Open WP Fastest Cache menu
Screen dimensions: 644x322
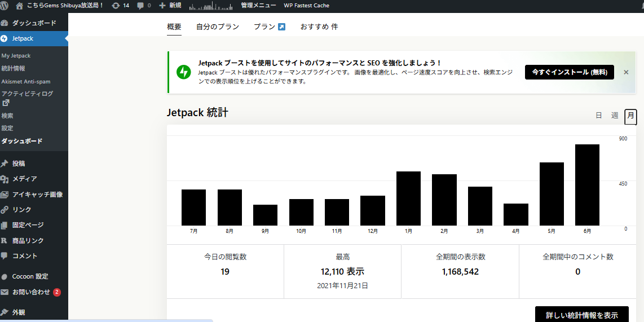(306, 6)
